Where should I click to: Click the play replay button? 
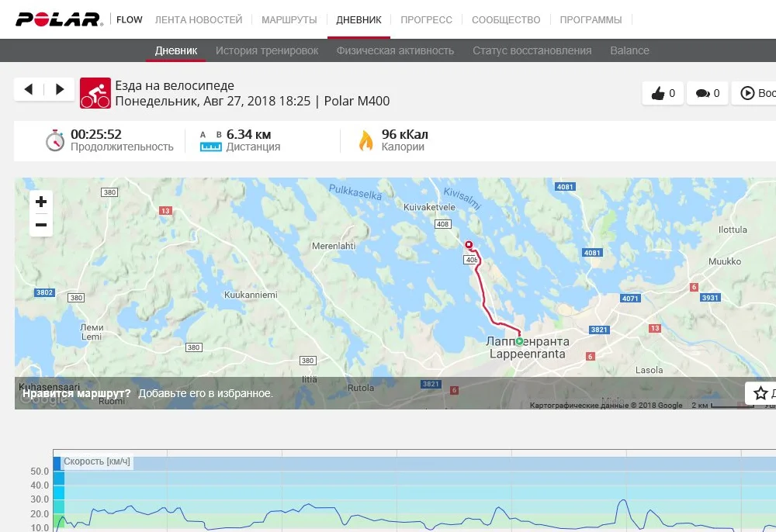(x=753, y=93)
